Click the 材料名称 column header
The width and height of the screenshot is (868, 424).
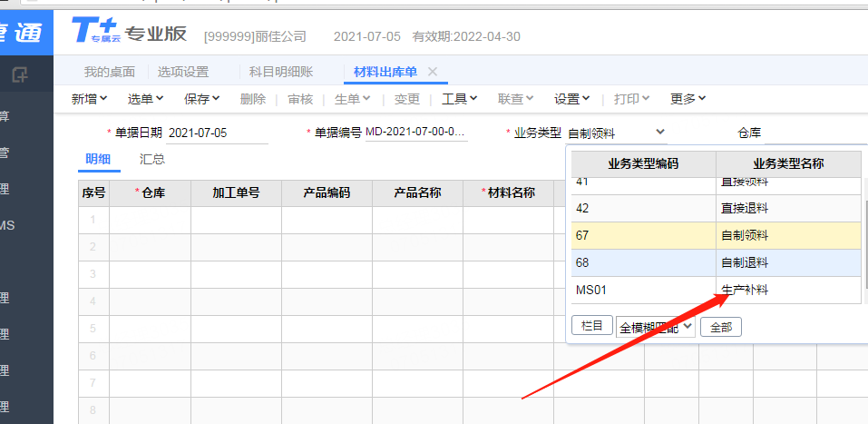point(508,192)
